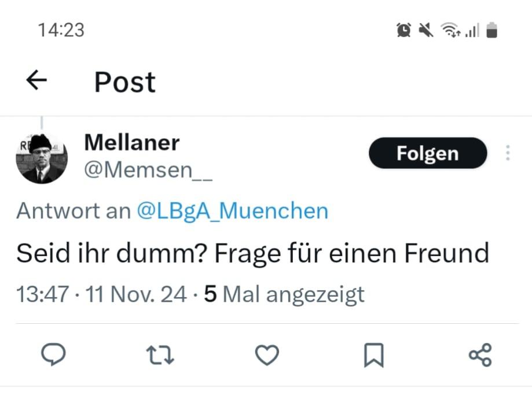The image size is (532, 399).
Task: Bookmark this post
Action: [373, 354]
